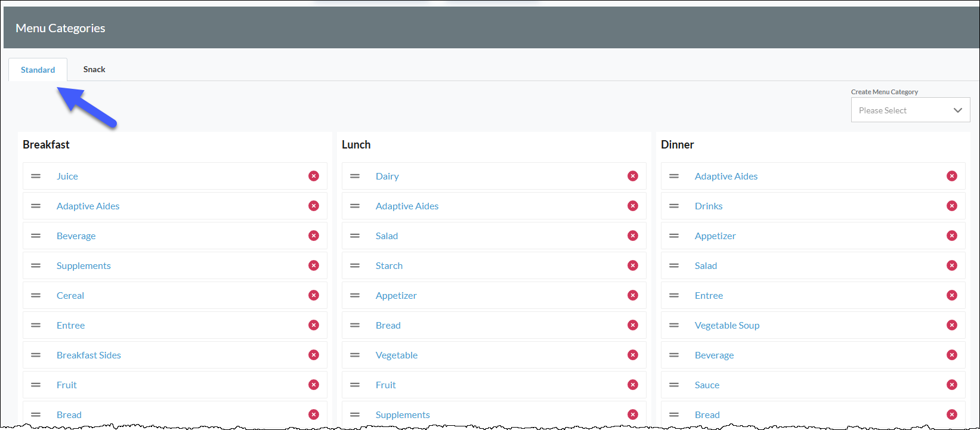Open Breakfast Sides link
Image resolution: width=980 pixels, height=430 pixels.
pos(89,355)
